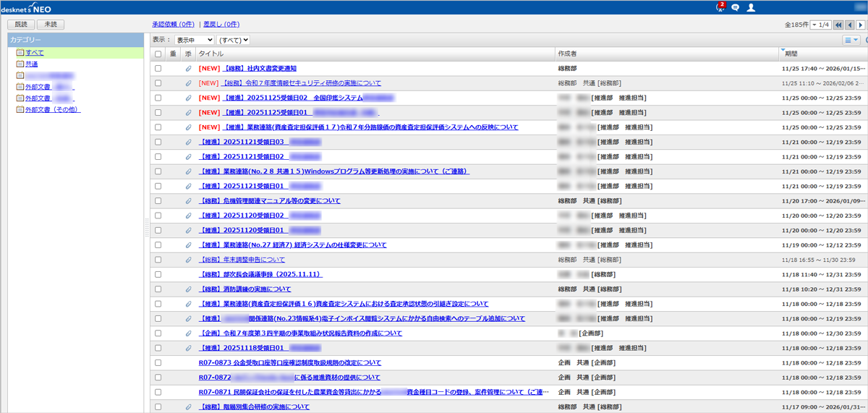Open the user profile icon
Screen dimensions: 868x413
751,7
